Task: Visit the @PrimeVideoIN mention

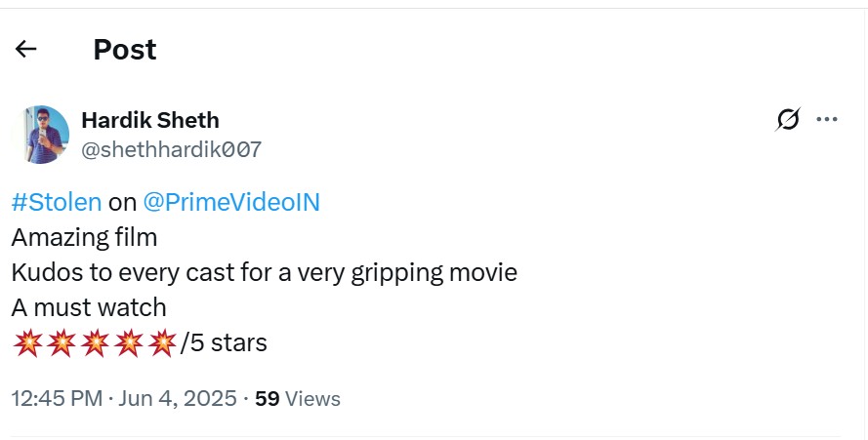Action: pyautogui.click(x=231, y=203)
